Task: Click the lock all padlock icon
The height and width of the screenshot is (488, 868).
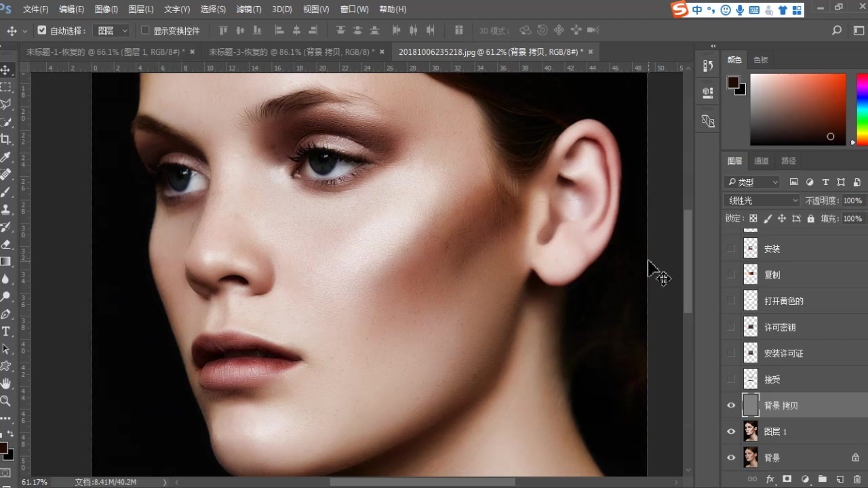Action: pyautogui.click(x=810, y=219)
